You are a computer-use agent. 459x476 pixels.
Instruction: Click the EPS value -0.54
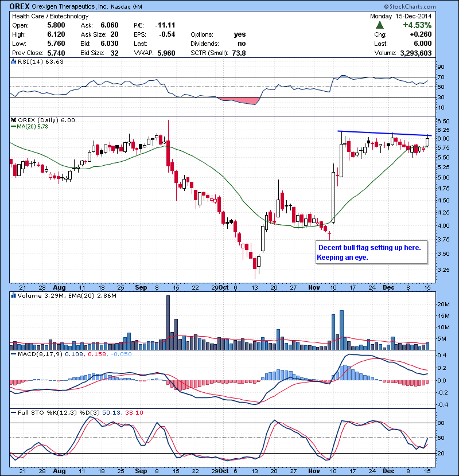(168, 34)
